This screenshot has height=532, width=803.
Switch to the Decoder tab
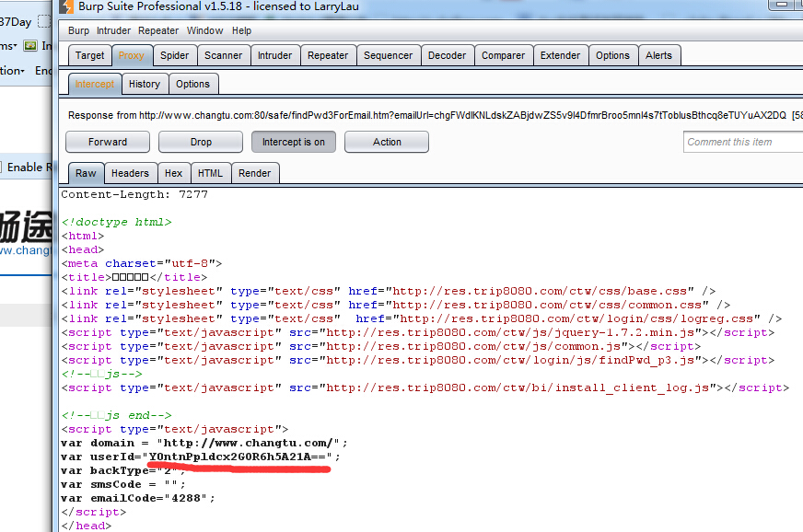click(x=447, y=55)
